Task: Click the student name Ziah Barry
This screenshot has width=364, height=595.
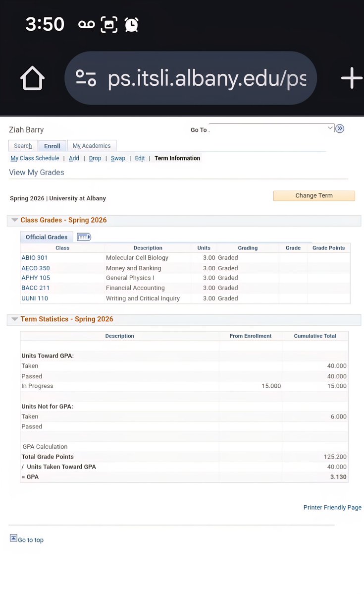Action: [x=26, y=130]
